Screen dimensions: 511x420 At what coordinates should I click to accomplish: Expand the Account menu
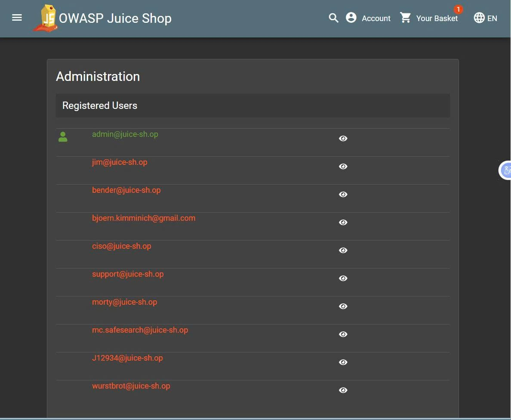[x=368, y=18]
